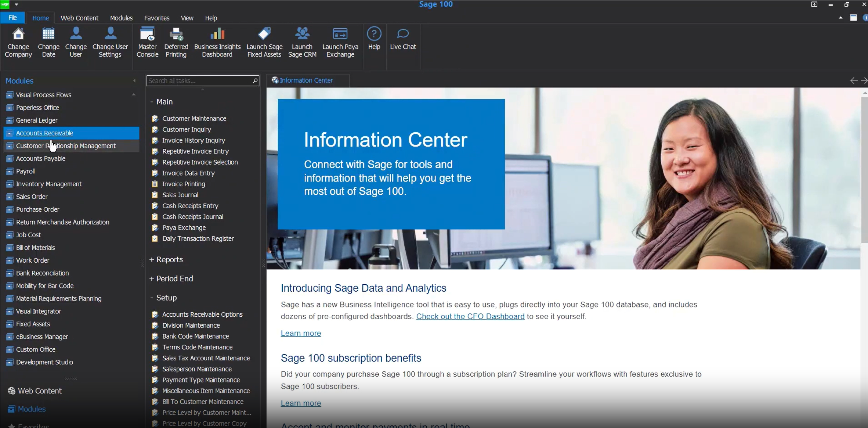Click Check out the CFO Dashboard link
Viewport: 868px width, 428px height.
pyautogui.click(x=470, y=316)
